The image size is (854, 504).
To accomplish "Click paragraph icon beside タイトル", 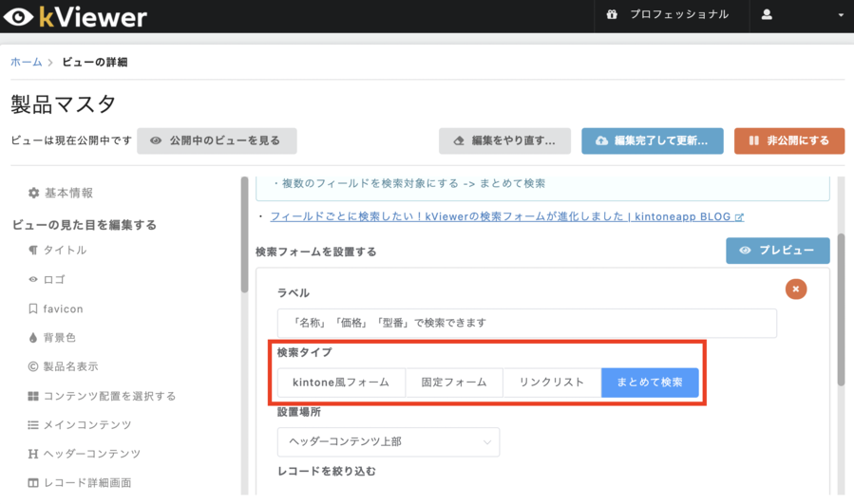I will [33, 250].
